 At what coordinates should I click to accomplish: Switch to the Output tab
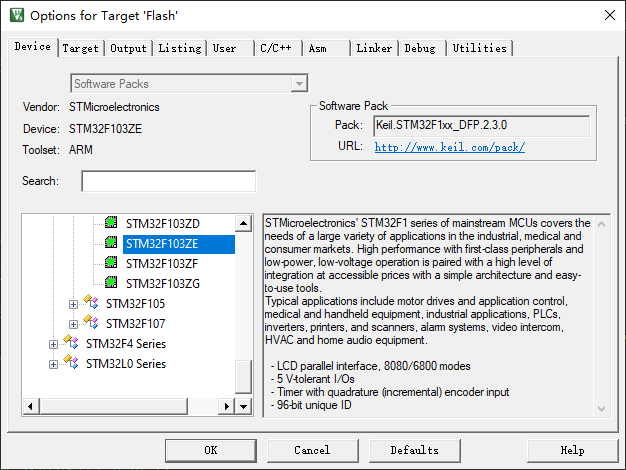pos(128,48)
